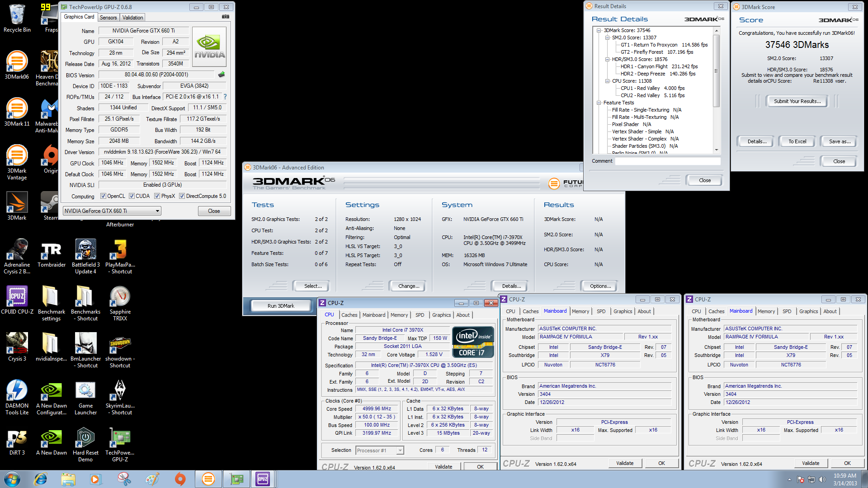This screenshot has width=868, height=488.
Task: Toggle DirectCompute 5.0 checkbox in GPU-Z
Action: [182, 196]
